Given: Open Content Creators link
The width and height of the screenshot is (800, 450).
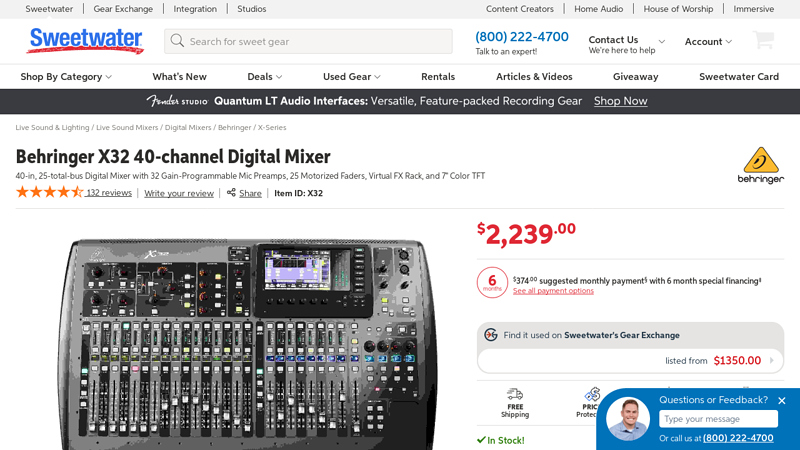Looking at the screenshot, I should point(519,9).
